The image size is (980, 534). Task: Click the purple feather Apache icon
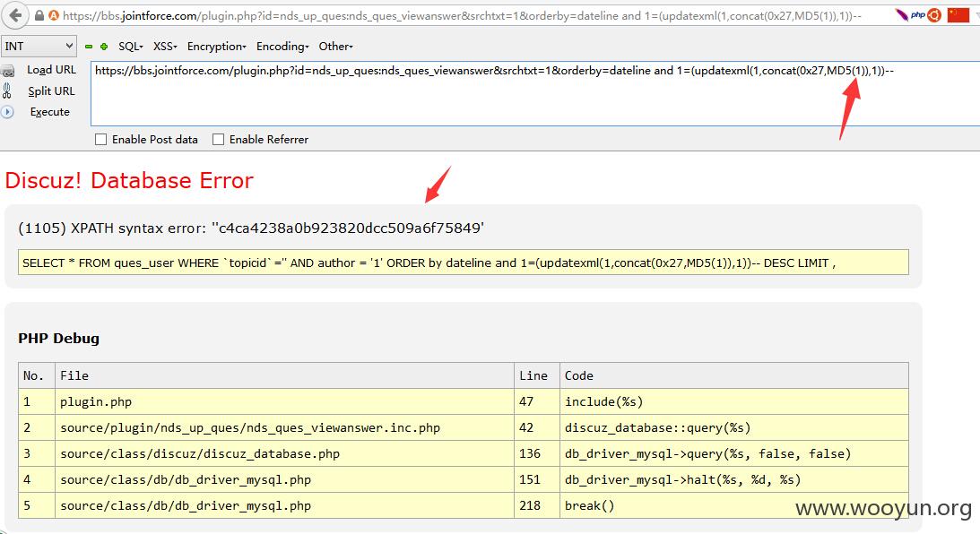click(x=901, y=15)
